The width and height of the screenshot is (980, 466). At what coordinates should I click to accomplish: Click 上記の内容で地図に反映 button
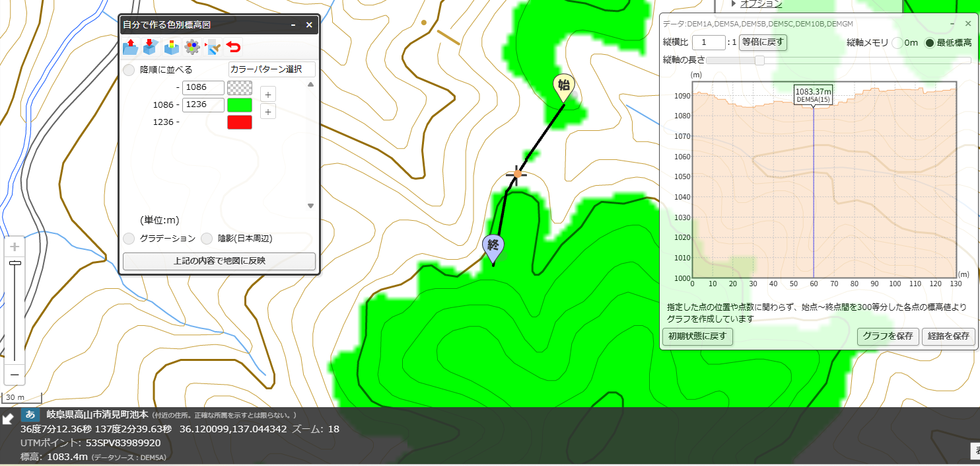coord(219,261)
